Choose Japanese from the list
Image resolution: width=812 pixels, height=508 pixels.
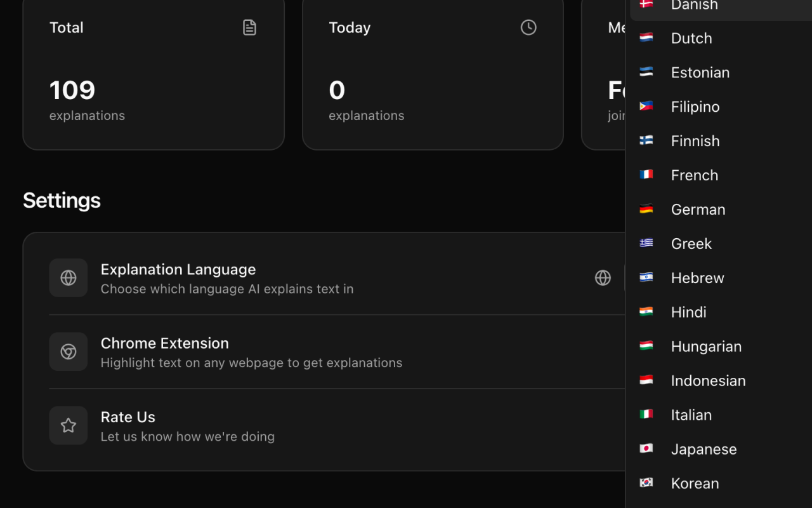[x=721, y=450]
